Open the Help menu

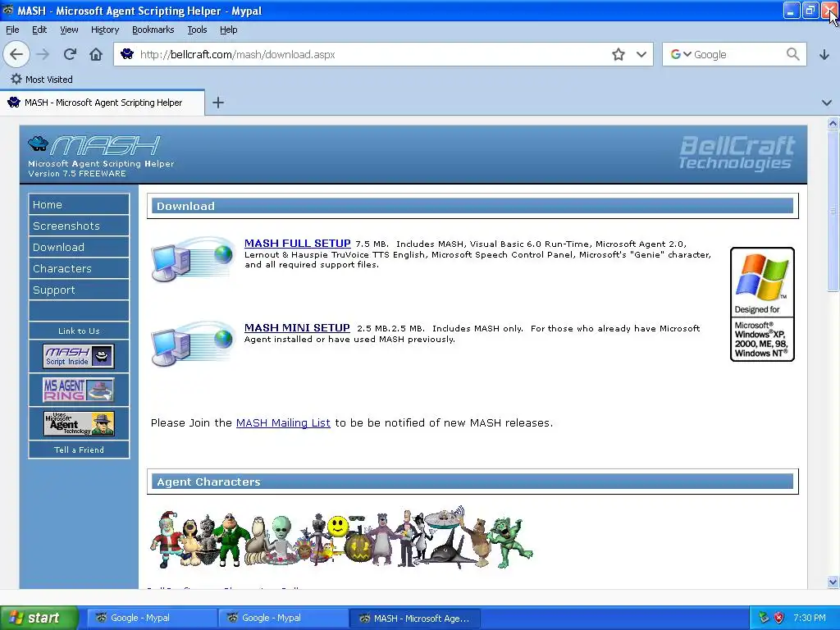[229, 30]
